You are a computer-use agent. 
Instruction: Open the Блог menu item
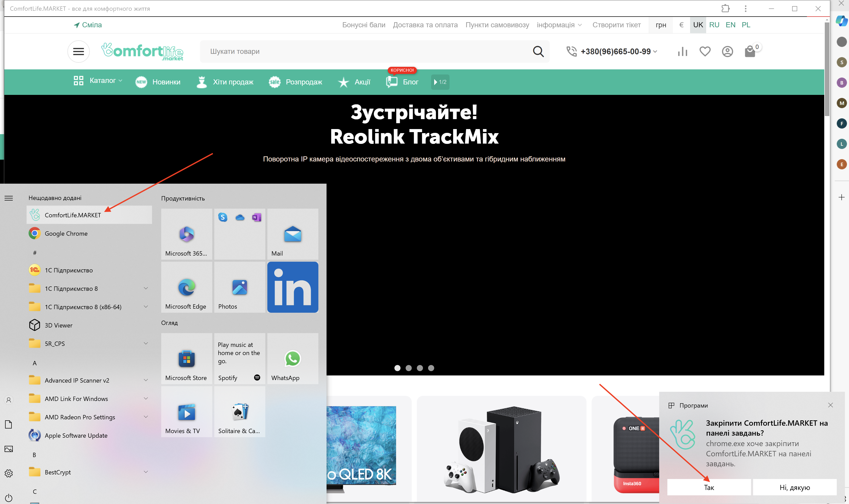(402, 82)
